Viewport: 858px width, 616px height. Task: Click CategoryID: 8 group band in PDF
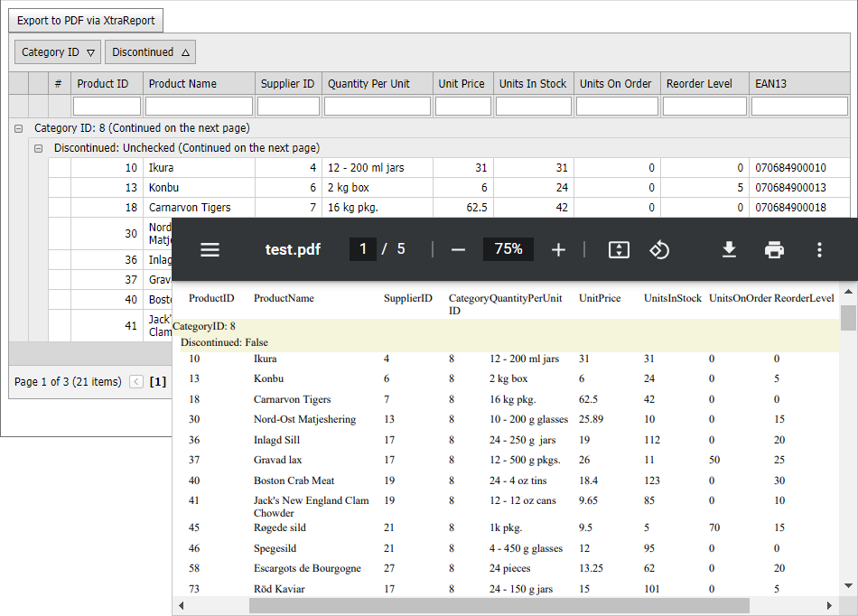[x=506, y=327]
